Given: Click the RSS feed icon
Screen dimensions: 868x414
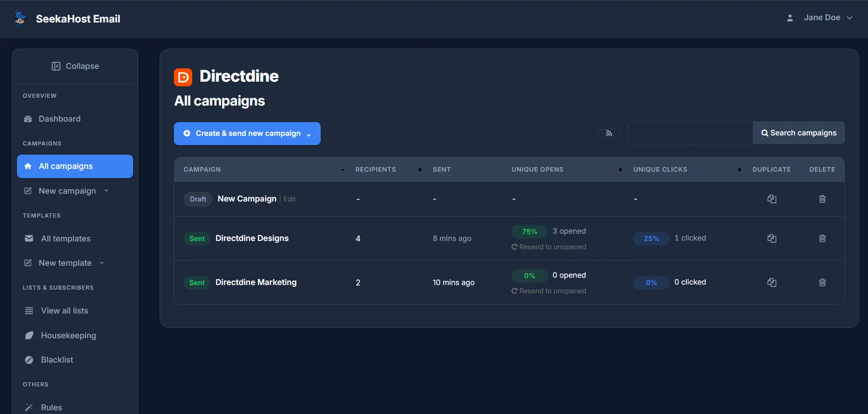Looking at the screenshot, I should (x=609, y=133).
